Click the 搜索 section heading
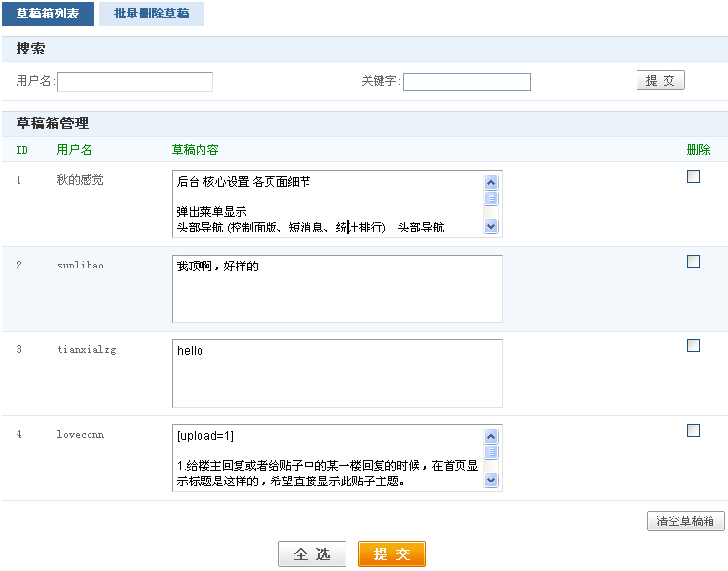 pos(30,49)
